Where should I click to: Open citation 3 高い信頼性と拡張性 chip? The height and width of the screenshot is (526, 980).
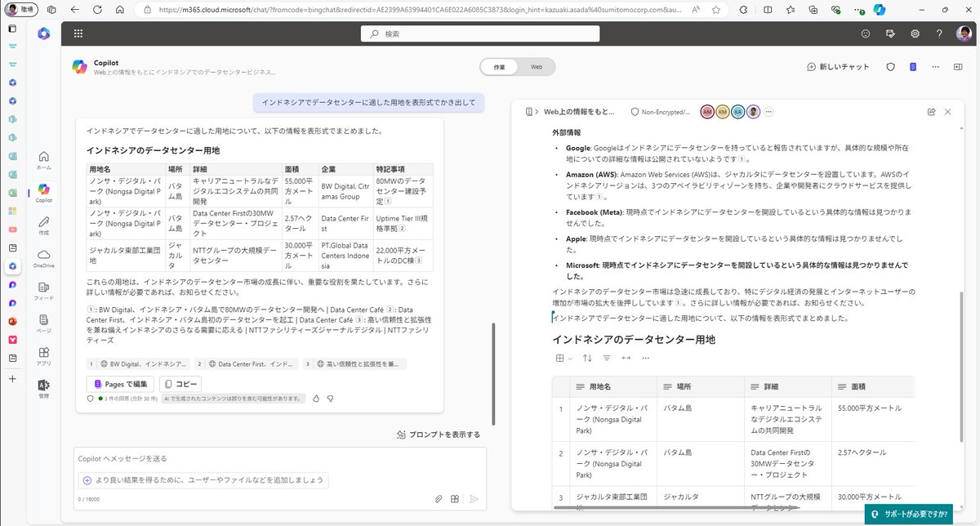(x=354, y=364)
